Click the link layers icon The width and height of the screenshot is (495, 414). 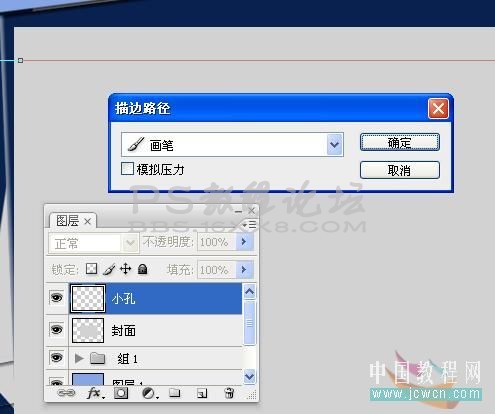pos(66,393)
